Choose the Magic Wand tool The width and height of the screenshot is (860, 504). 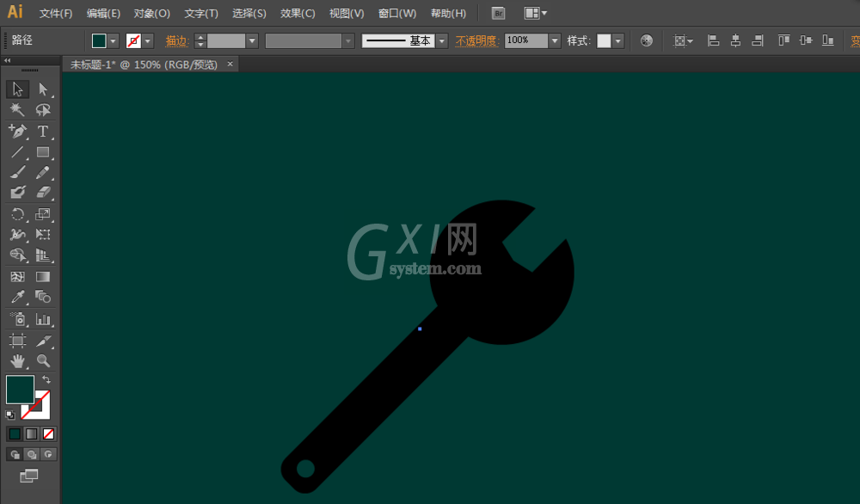17,110
